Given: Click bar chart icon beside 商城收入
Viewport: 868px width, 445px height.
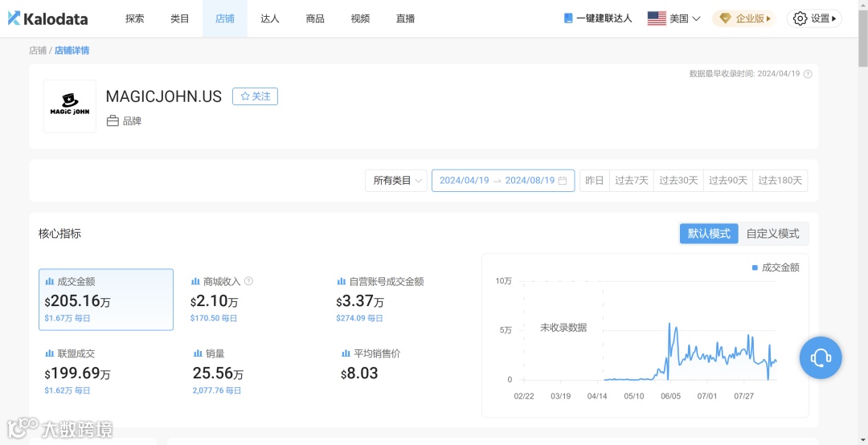Looking at the screenshot, I should click(x=194, y=281).
